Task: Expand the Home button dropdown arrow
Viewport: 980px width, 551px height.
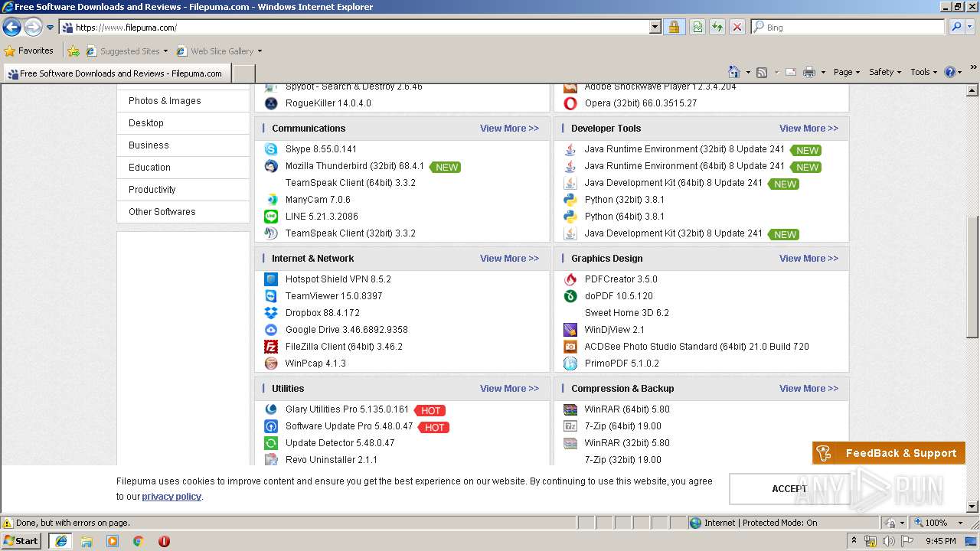Action: [x=748, y=72]
